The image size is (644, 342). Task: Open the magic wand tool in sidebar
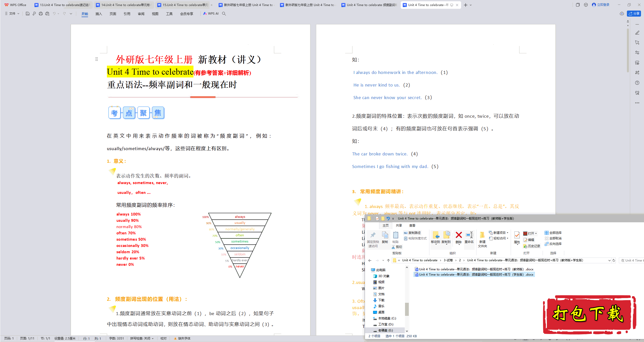pyautogui.click(x=637, y=73)
